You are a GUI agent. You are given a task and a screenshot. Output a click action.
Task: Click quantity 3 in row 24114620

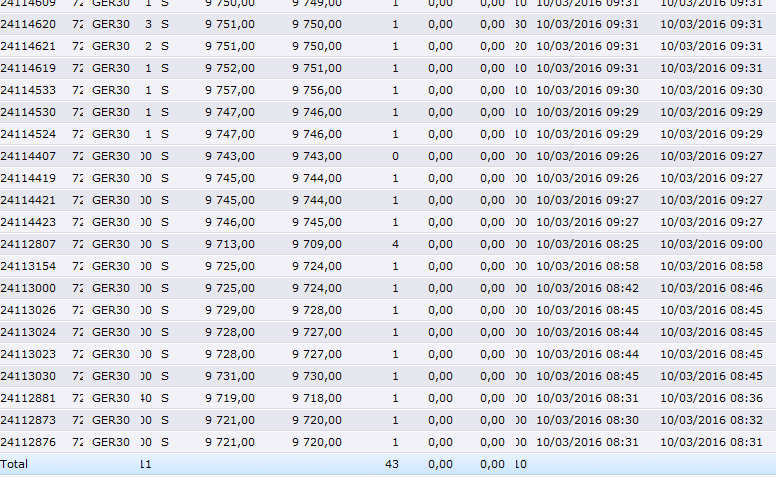coord(148,24)
